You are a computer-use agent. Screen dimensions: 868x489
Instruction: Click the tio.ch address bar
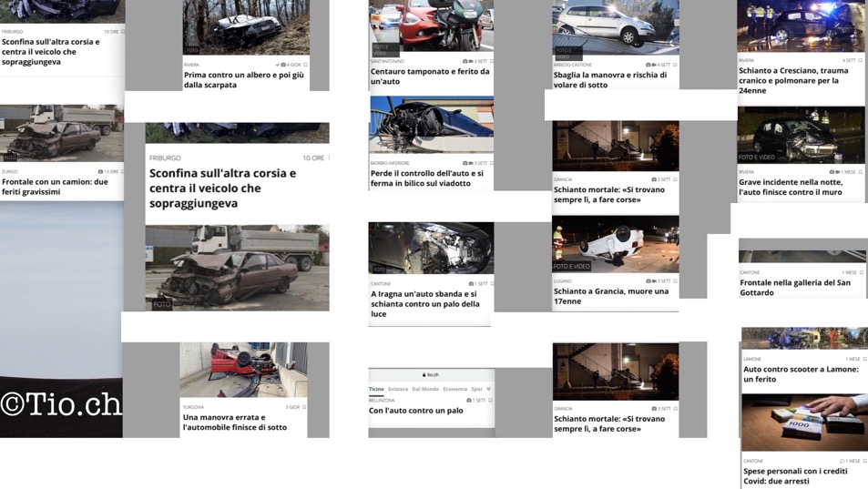coord(431,375)
